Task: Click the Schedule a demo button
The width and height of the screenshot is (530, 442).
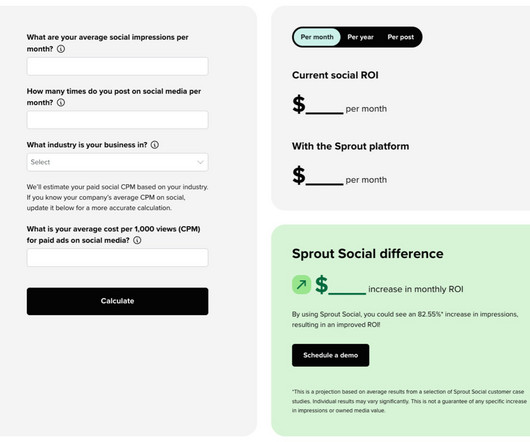Action: [331, 355]
